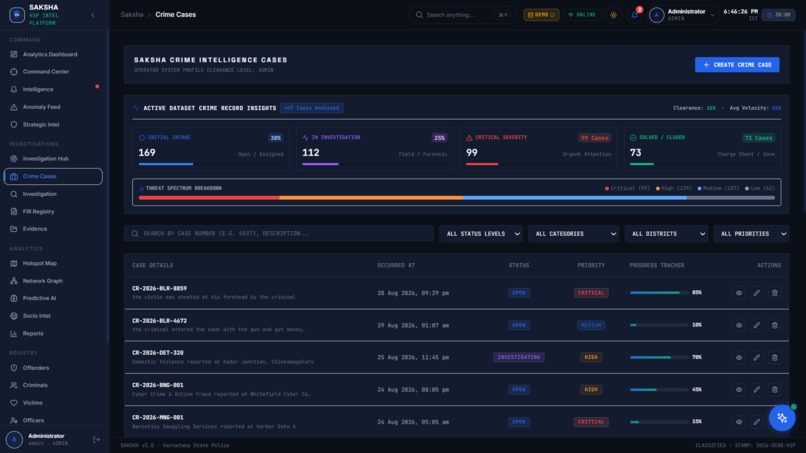Edit case CR-2026-BLR-8859 with pencil icon
Viewport: 806px width, 453px height.
coord(757,293)
